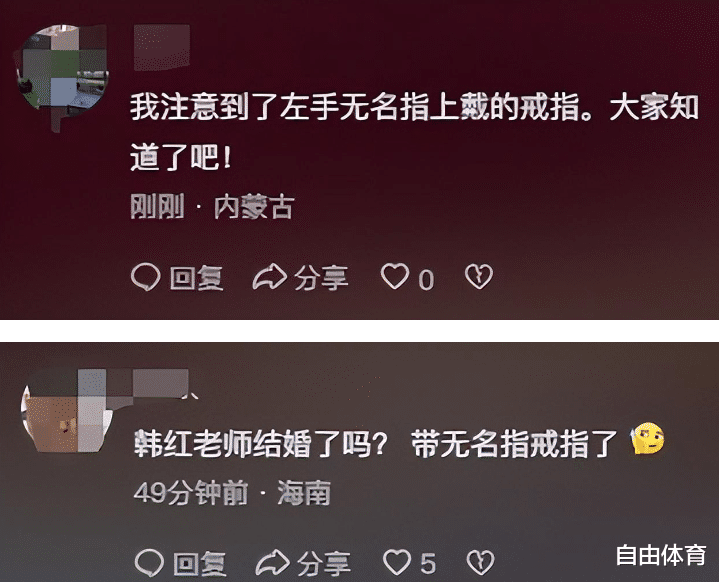Image resolution: width=719 pixels, height=582 pixels.
Task: Click the reply bubble icon on the Inner Mongolia comment
Action: coord(145,277)
